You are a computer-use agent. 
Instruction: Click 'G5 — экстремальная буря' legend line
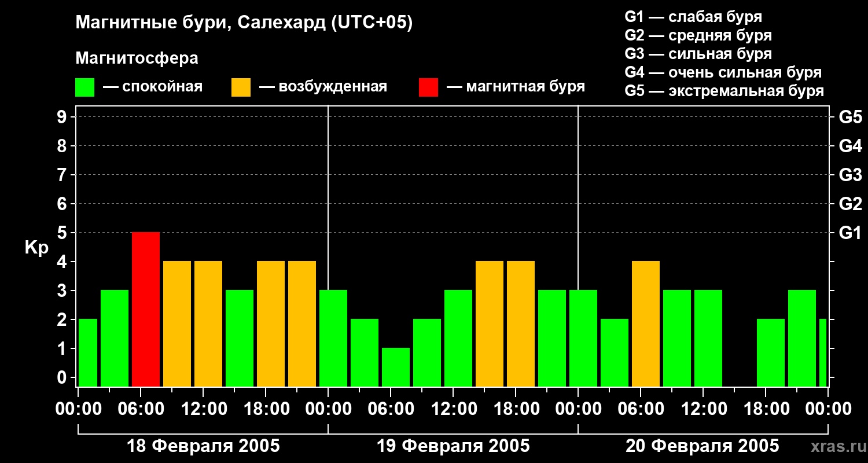click(724, 91)
